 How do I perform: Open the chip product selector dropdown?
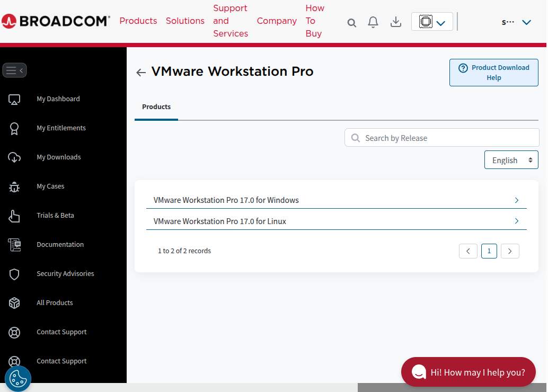432,22
